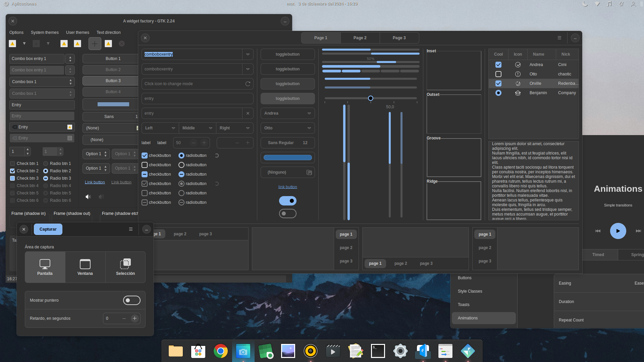The width and height of the screenshot is (644, 362).
Task: Select Style Classes in the demo sidebar
Action: tap(484, 291)
